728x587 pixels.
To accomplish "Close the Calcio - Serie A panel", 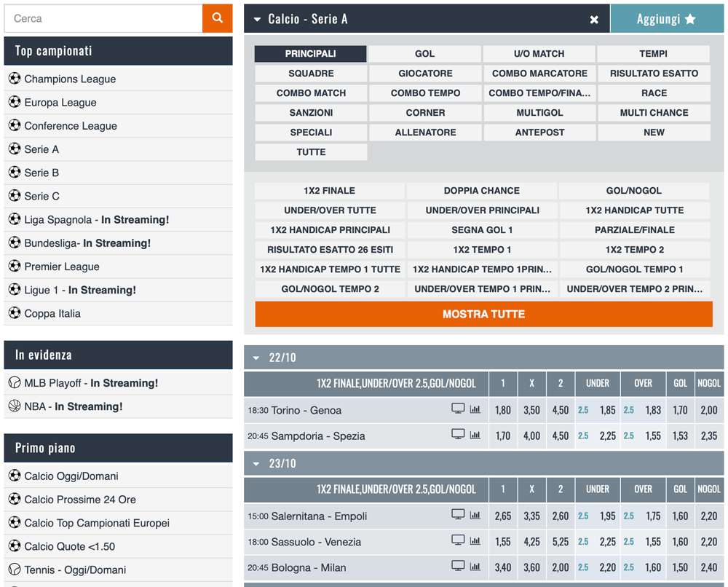I will pyautogui.click(x=594, y=20).
